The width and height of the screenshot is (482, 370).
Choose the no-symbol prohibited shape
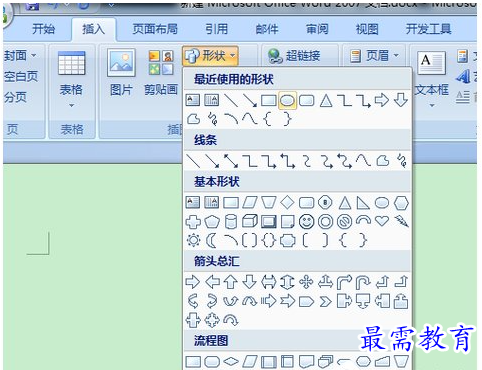[344, 222]
